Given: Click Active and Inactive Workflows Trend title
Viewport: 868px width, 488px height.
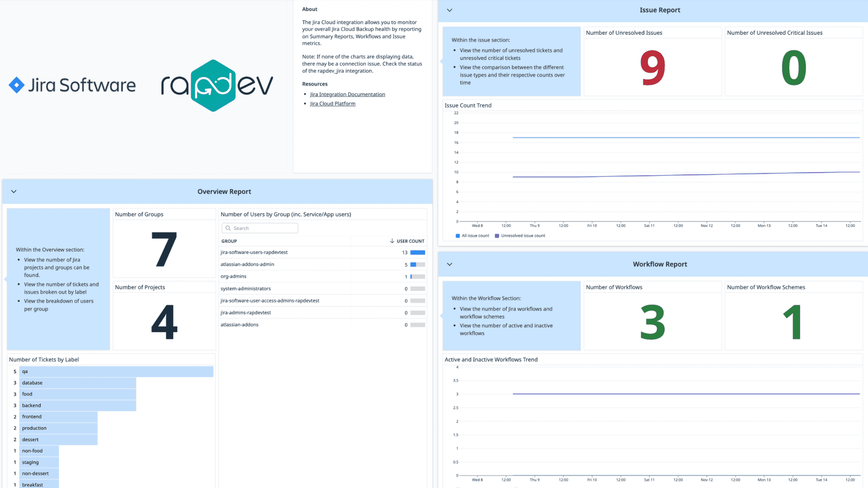Looking at the screenshot, I should tap(491, 360).
